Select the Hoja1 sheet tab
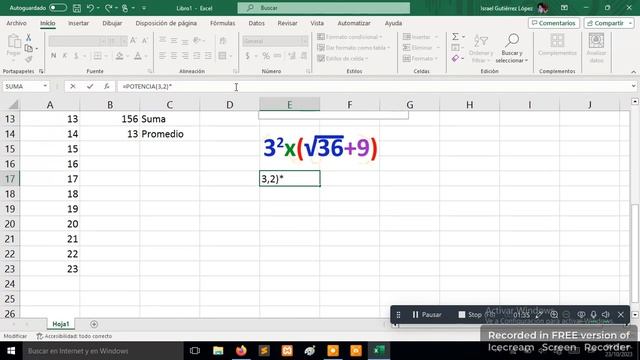 (x=60, y=324)
